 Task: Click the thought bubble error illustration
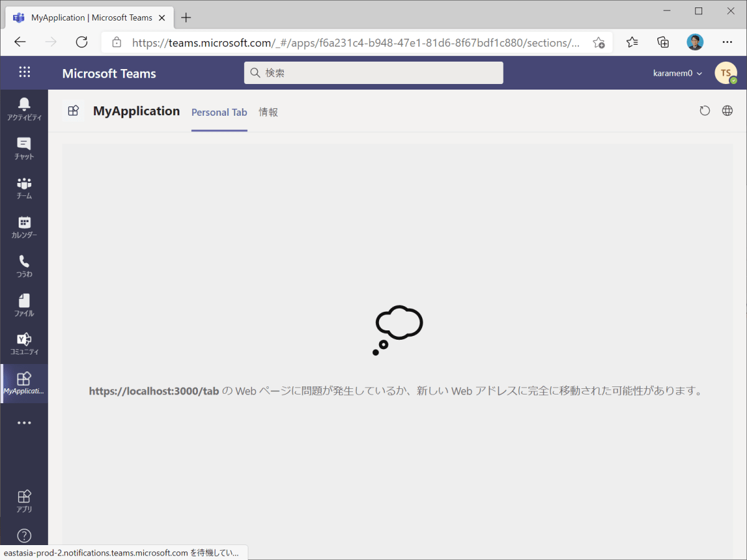(398, 330)
